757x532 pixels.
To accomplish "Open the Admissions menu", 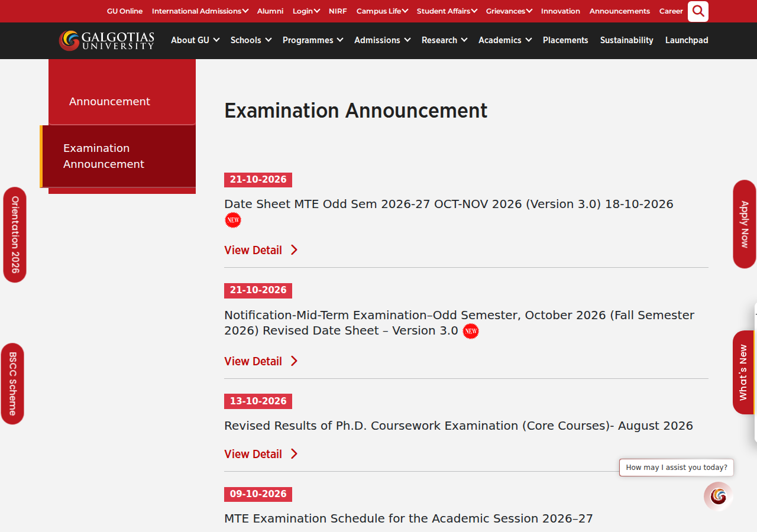I will point(382,40).
